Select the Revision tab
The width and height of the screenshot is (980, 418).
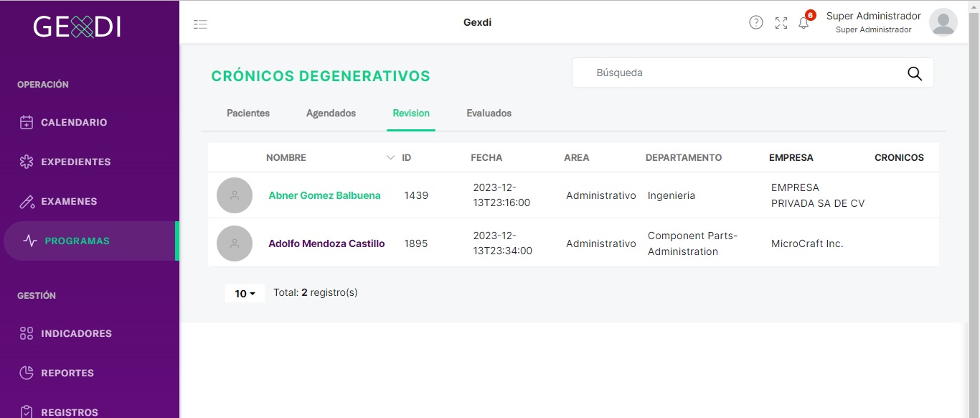[411, 113]
